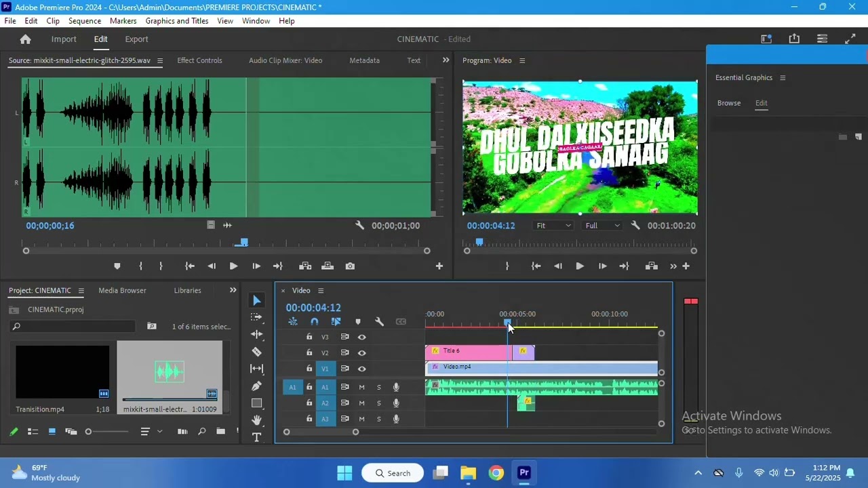Open timeline display settings wrench
Viewport: 868px width, 488px height.
click(380, 322)
